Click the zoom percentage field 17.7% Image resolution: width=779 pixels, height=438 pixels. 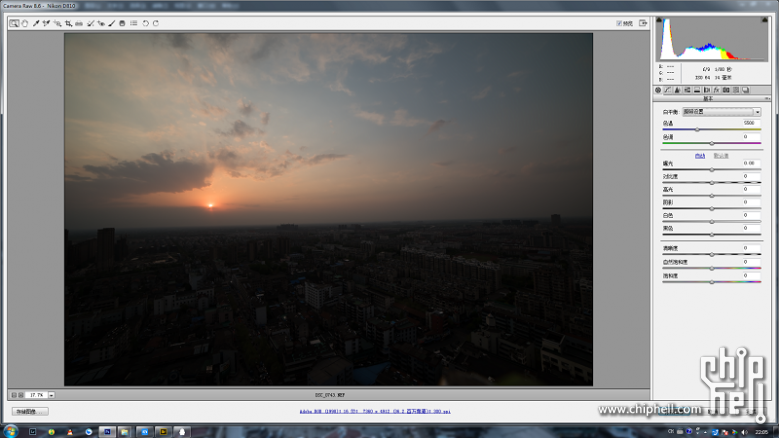click(36, 395)
